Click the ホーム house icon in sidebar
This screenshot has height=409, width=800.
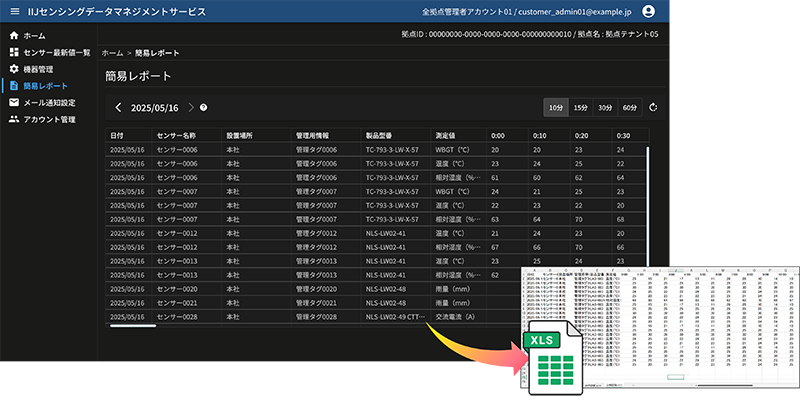pos(13,35)
